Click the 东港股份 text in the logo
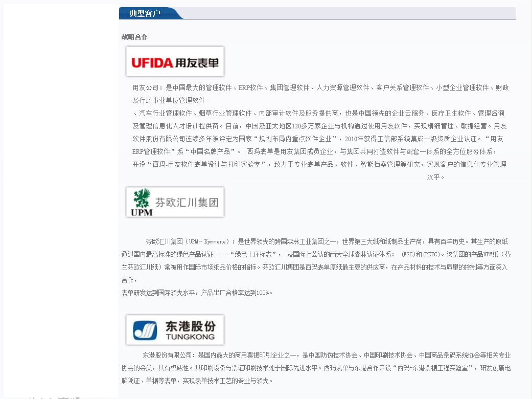Image resolution: width=532 pixels, height=399 pixels. coord(191,326)
